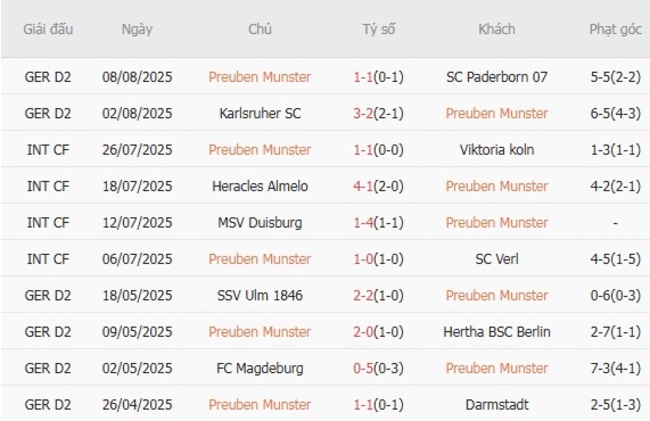650x421 pixels.
Task: Click the Viktoria koln team name
Action: (497, 150)
